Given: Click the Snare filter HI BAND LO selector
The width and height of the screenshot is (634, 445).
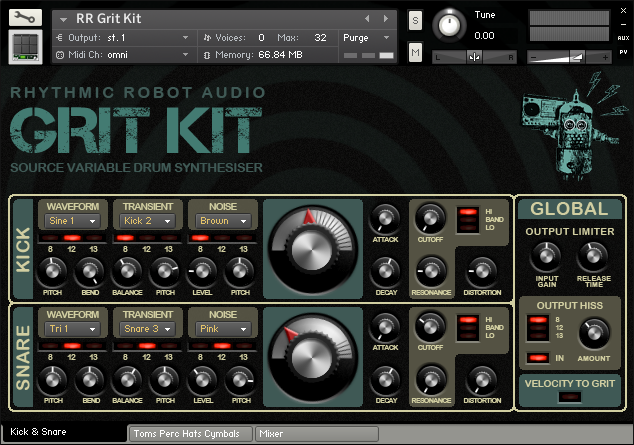Looking at the screenshot, I should tap(468, 328).
